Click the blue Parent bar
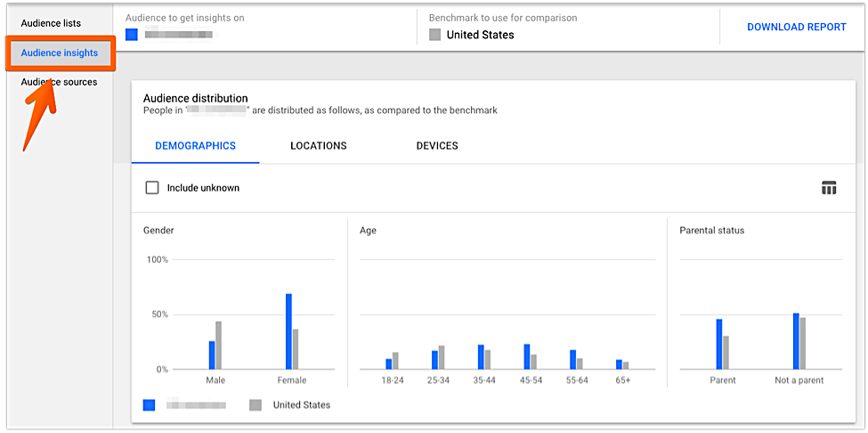The width and height of the screenshot is (868, 433). pos(719,344)
